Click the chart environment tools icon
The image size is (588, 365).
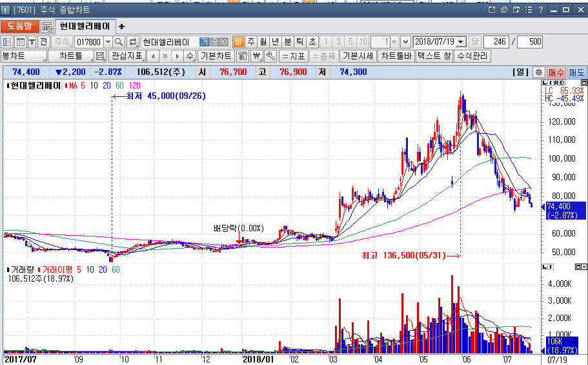click(x=243, y=56)
